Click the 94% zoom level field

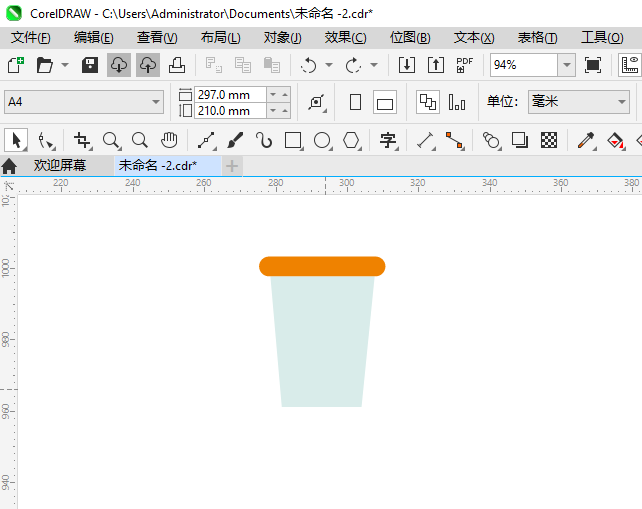point(524,65)
